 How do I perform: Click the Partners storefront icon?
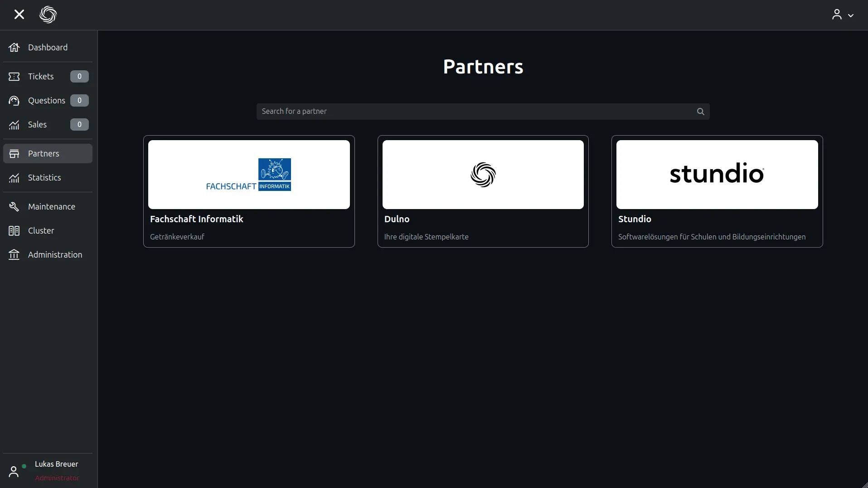point(14,154)
